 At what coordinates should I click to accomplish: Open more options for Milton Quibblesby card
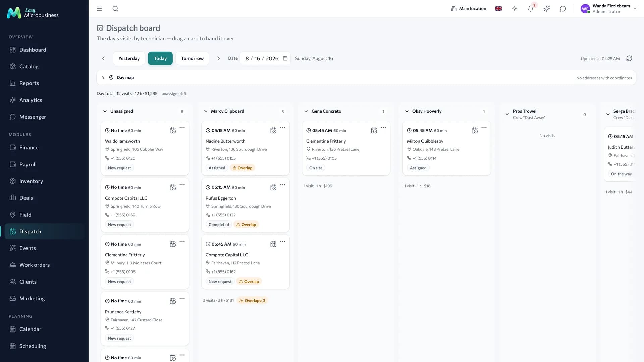[484, 128]
